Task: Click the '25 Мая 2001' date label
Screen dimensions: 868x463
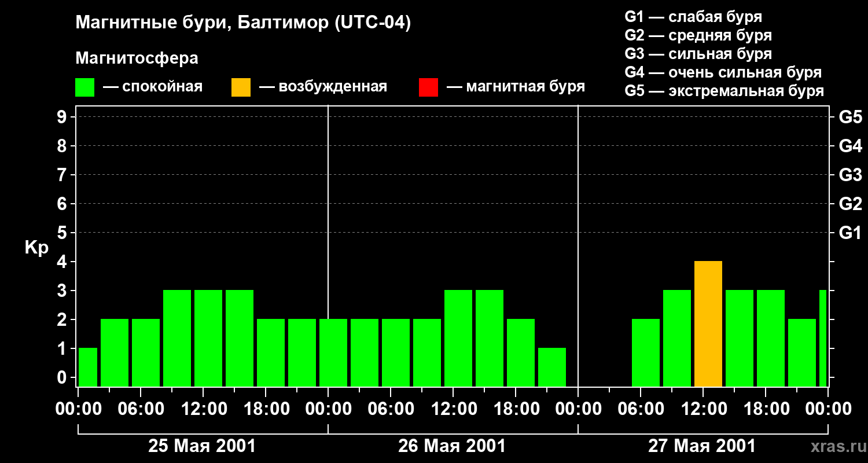Action: click(202, 446)
